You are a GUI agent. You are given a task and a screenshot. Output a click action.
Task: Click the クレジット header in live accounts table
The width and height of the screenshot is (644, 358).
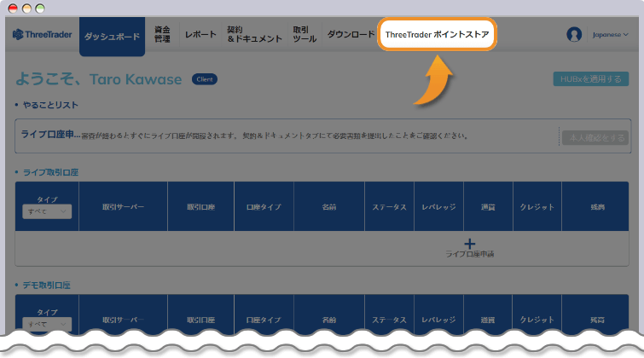point(537,207)
